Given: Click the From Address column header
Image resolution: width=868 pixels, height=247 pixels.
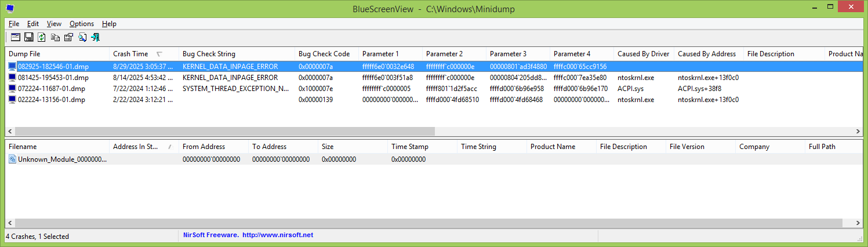Looking at the screenshot, I should 214,147.
